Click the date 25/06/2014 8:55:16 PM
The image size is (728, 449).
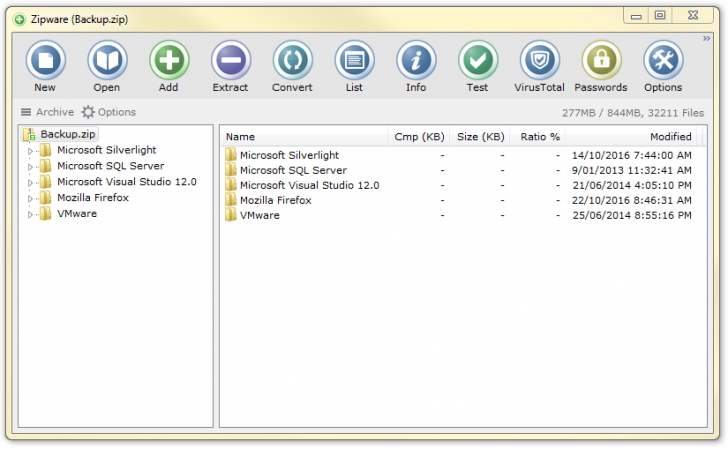coord(632,215)
